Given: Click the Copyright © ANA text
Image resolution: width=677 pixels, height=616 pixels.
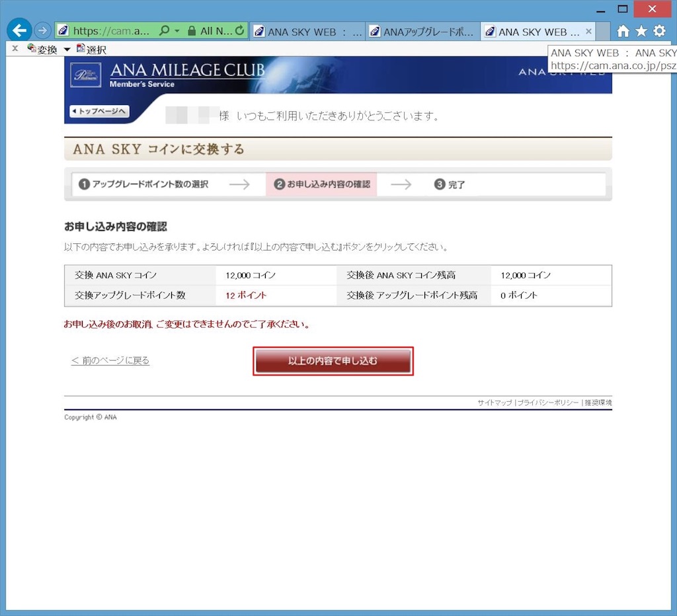Looking at the screenshot, I should [x=90, y=417].
